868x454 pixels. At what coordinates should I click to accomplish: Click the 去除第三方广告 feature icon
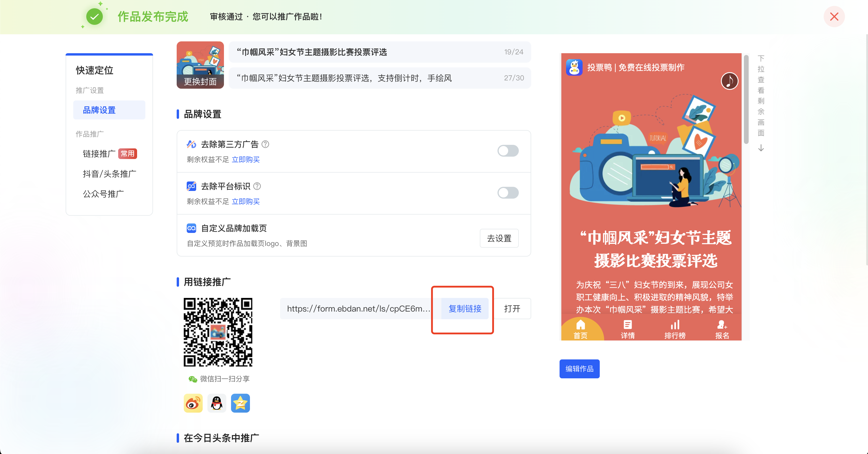click(x=191, y=144)
